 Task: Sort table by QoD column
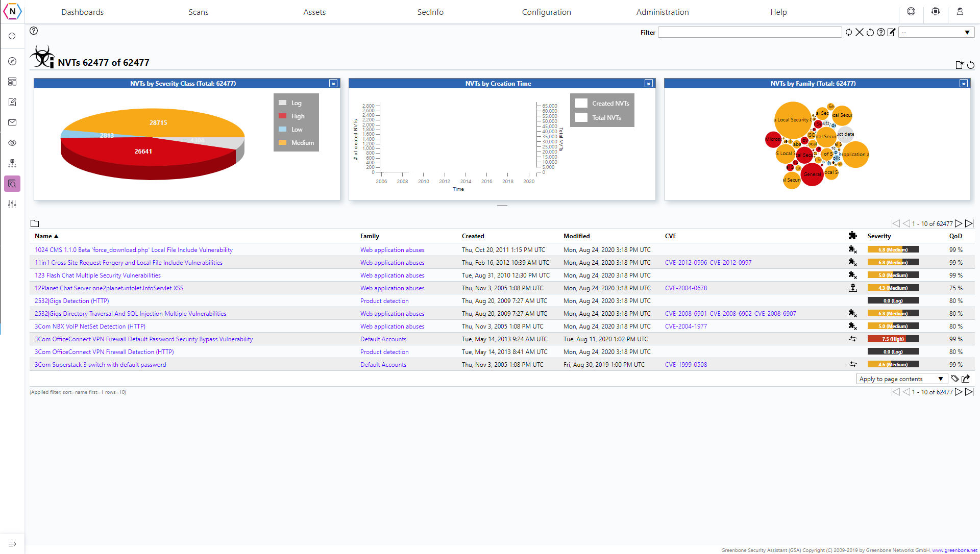click(955, 236)
